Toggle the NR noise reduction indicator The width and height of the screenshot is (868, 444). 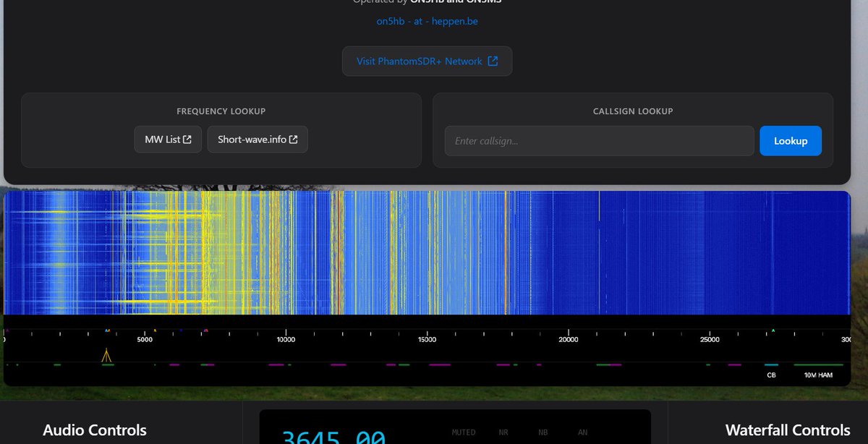click(503, 432)
